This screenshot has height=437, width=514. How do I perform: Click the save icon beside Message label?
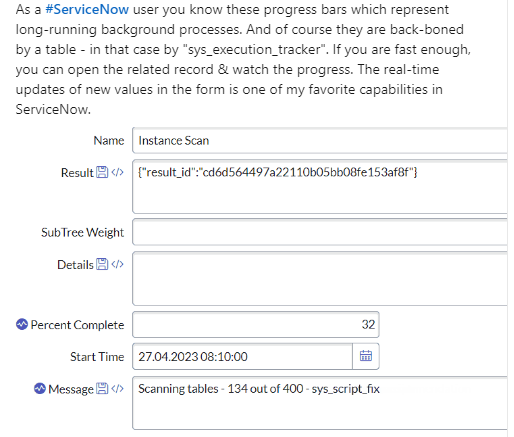102,389
